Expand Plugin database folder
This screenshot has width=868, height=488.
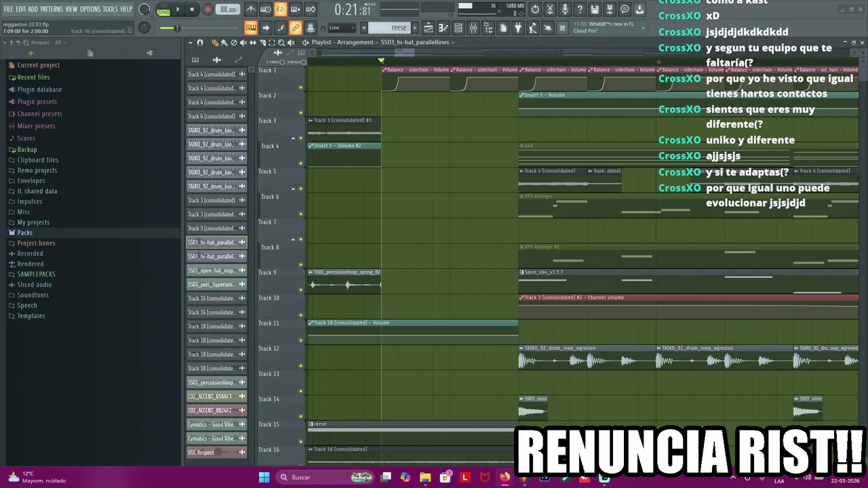click(39, 89)
